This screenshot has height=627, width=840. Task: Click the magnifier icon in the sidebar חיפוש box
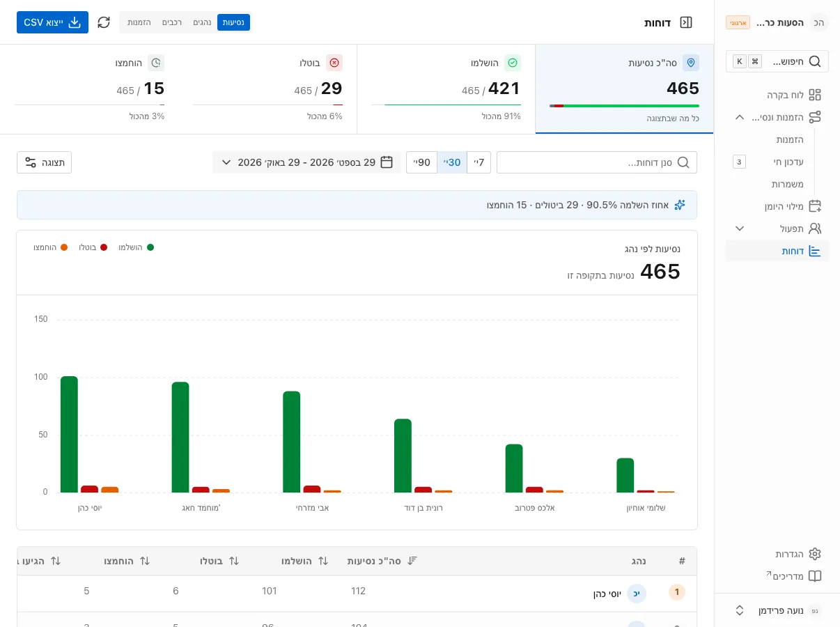[815, 61]
